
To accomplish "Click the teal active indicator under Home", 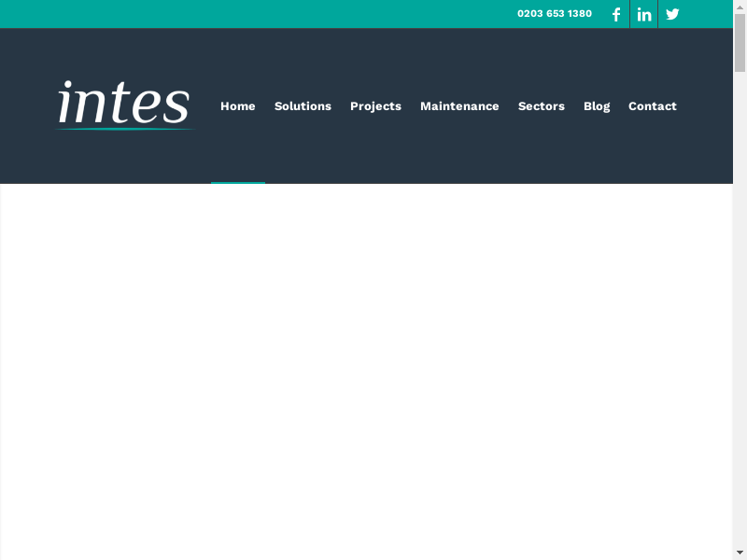I will tap(238, 183).
